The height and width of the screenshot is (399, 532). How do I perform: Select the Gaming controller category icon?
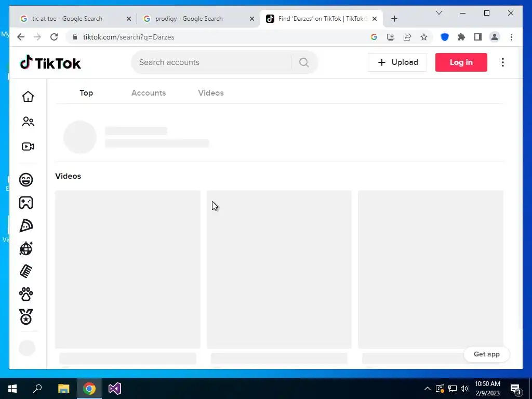(x=26, y=203)
